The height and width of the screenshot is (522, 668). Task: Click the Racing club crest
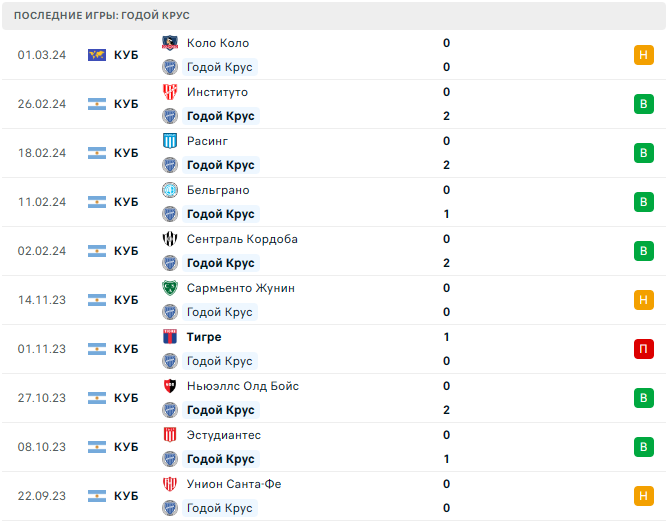click(169, 141)
